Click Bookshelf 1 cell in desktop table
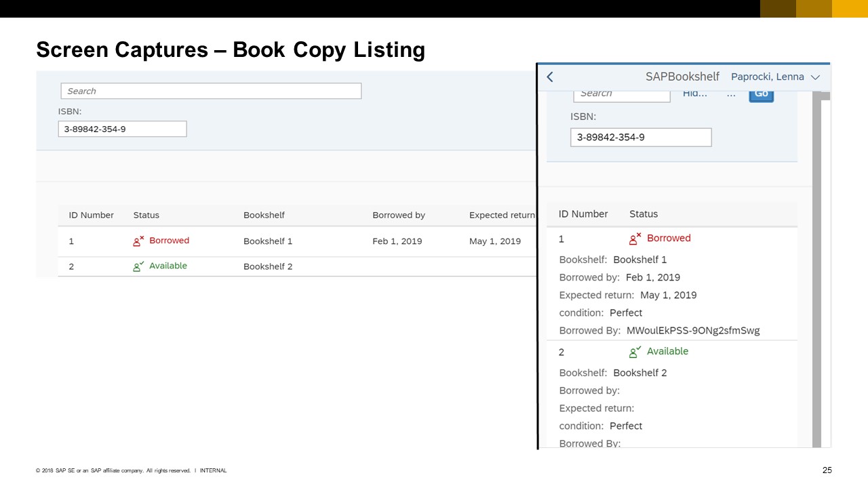 (x=268, y=241)
